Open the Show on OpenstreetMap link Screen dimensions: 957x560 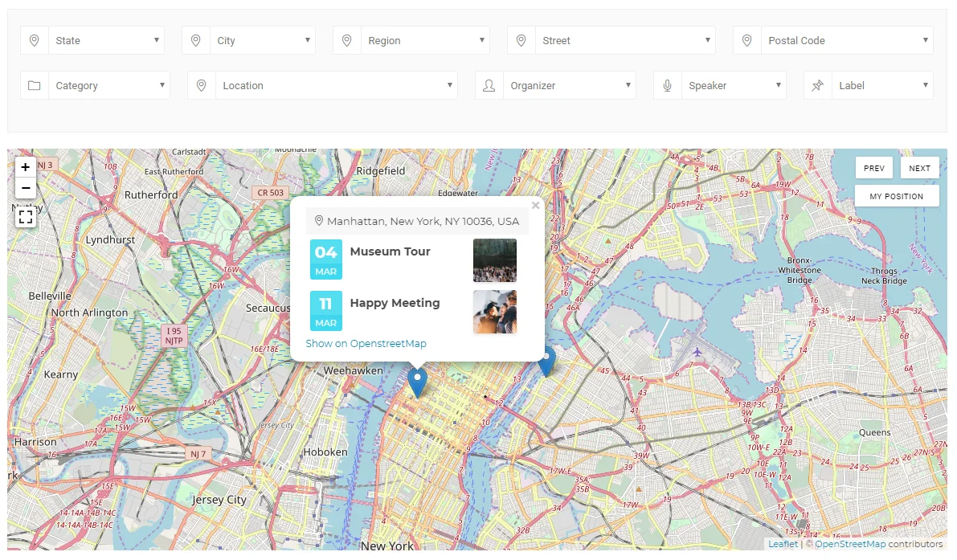[366, 343]
